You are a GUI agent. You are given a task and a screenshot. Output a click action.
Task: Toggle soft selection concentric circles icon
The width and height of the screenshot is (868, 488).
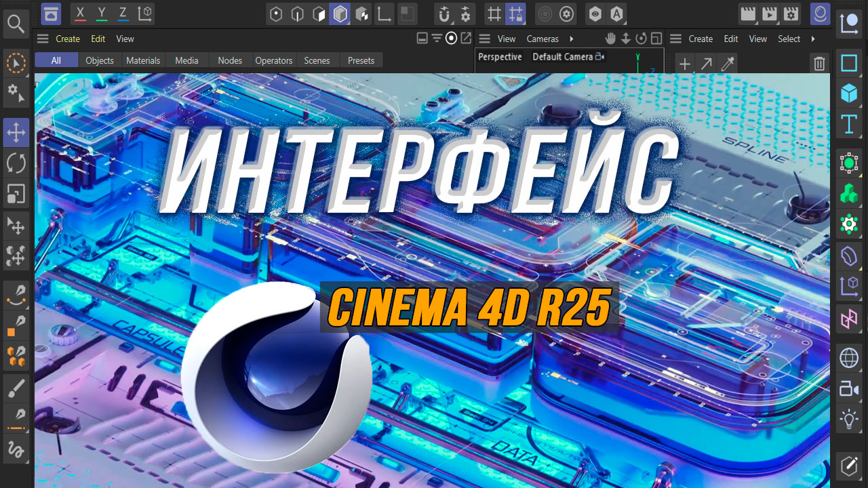(545, 13)
